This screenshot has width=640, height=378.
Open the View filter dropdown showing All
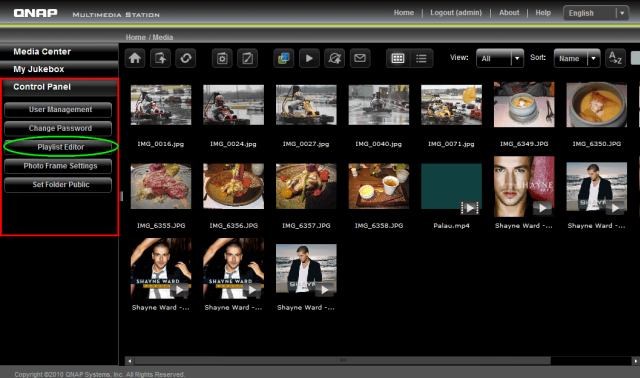pos(500,58)
